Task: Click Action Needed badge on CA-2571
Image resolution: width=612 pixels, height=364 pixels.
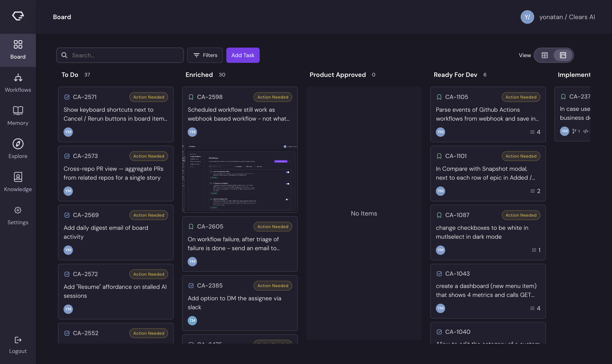Action: [149, 97]
